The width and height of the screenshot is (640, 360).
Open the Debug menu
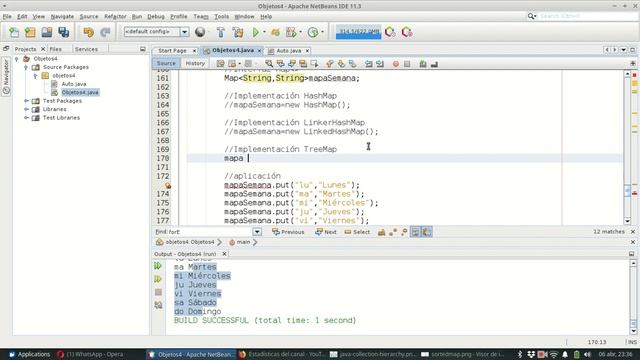[x=156, y=16]
